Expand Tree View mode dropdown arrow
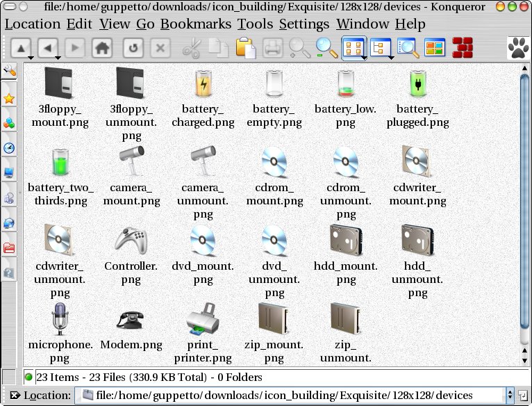The width and height of the screenshot is (532, 406). (x=391, y=58)
